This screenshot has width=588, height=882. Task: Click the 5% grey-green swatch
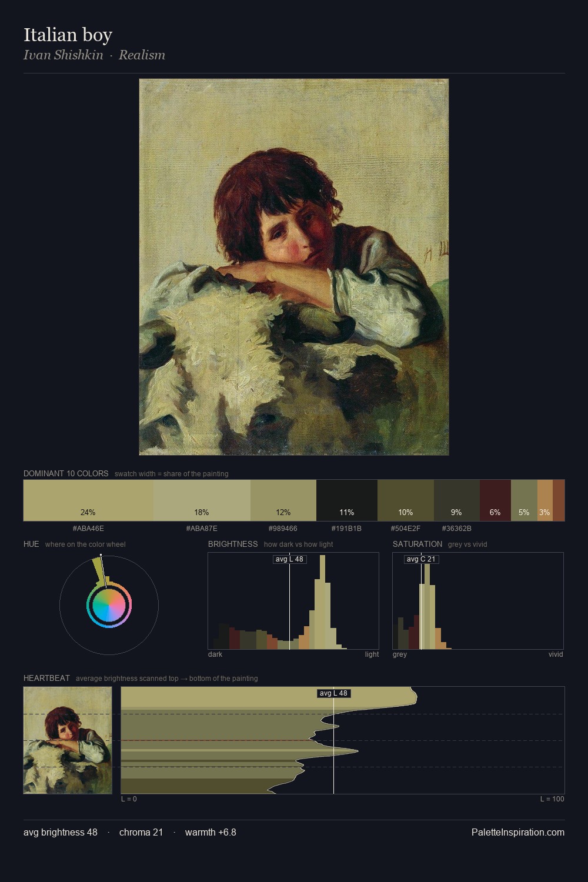(x=524, y=500)
